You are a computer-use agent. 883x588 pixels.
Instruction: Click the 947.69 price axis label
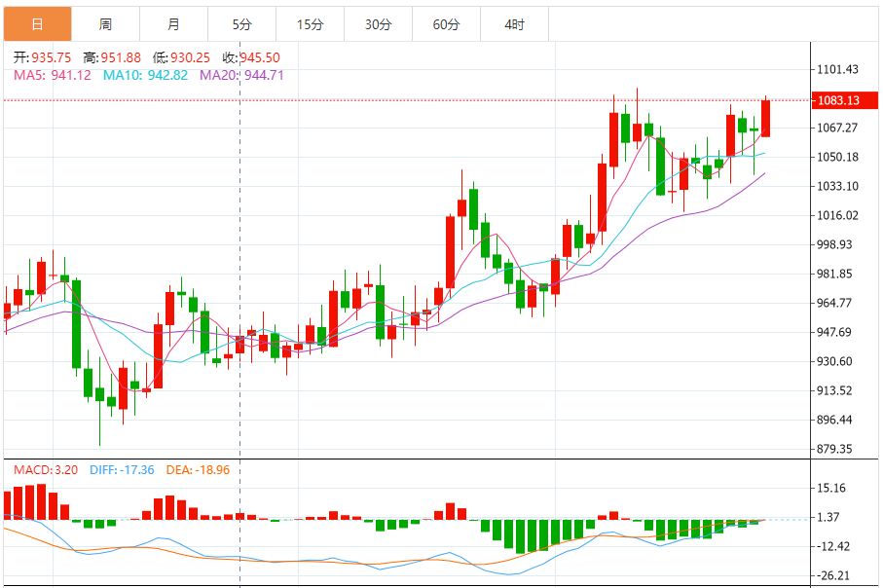click(x=834, y=332)
